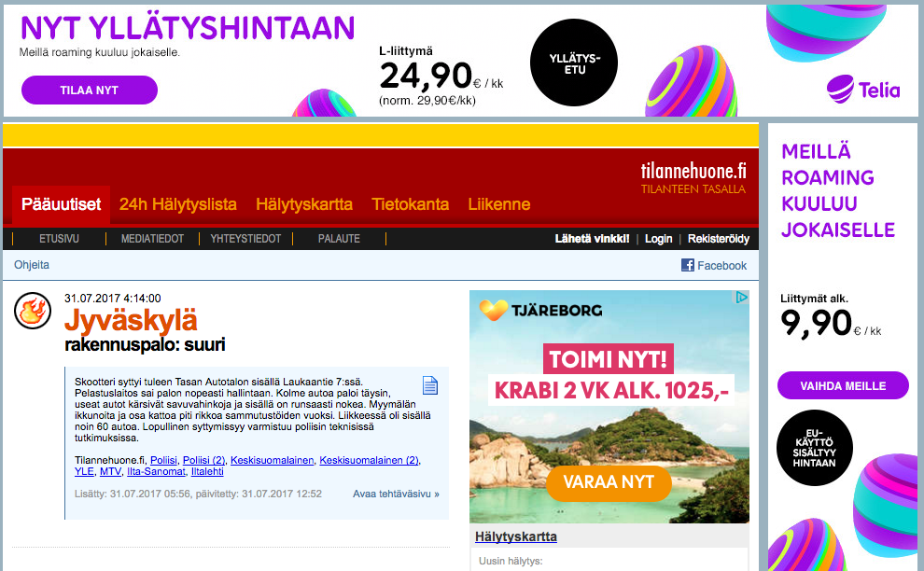The width and height of the screenshot is (924, 571).
Task: Open the Ilta-Sanomat source link
Action: tap(156, 471)
